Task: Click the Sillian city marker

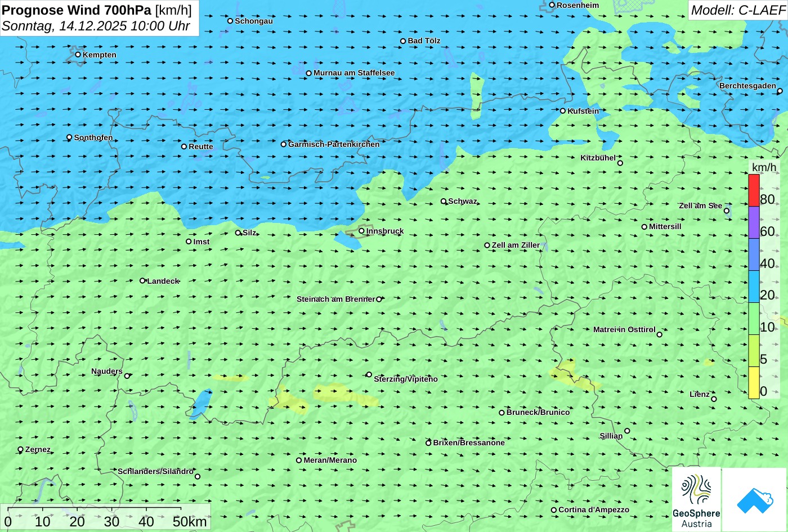Action: coord(627,431)
